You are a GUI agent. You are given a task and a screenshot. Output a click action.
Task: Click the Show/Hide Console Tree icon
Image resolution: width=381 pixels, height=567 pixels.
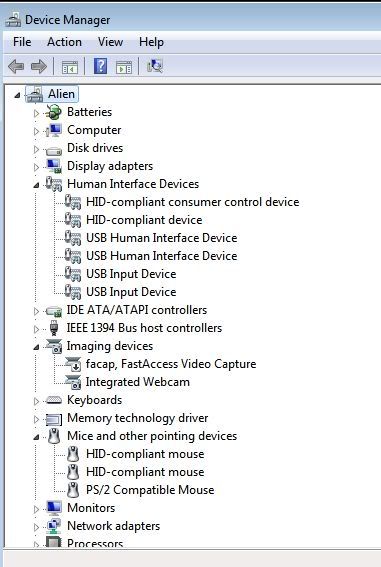click(x=70, y=67)
